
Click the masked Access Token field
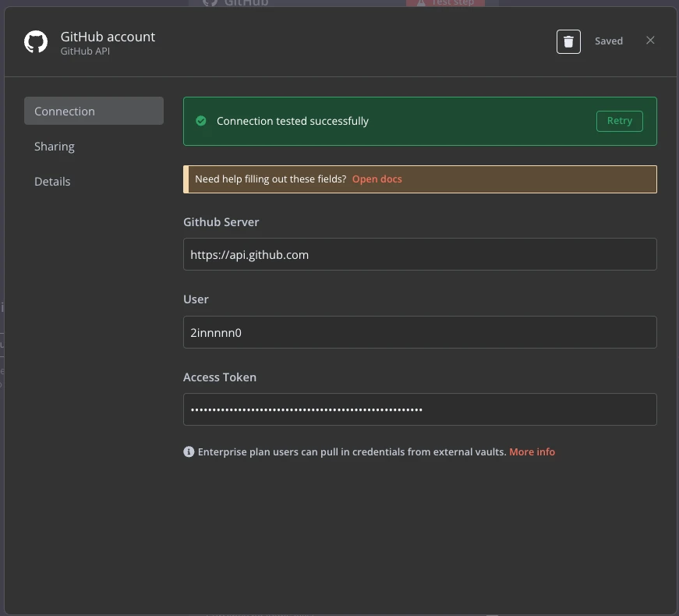419,409
